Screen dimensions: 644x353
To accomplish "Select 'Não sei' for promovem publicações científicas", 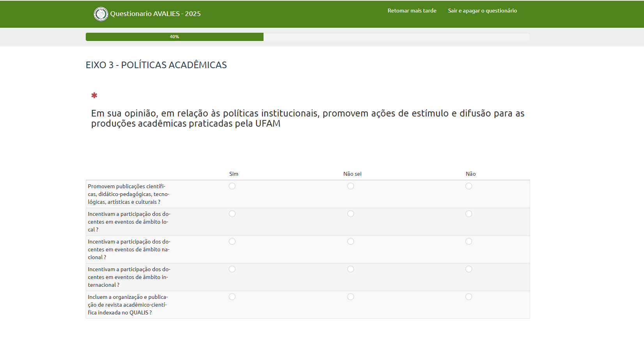I will click(x=351, y=186).
